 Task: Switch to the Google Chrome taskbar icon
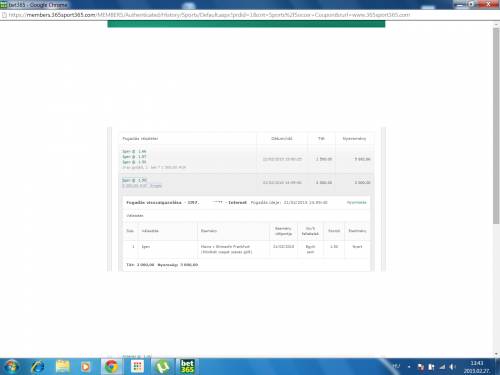coord(111,367)
